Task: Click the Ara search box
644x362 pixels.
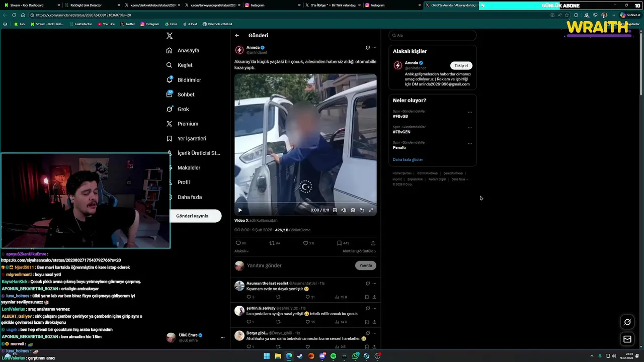Action: click(x=433, y=36)
